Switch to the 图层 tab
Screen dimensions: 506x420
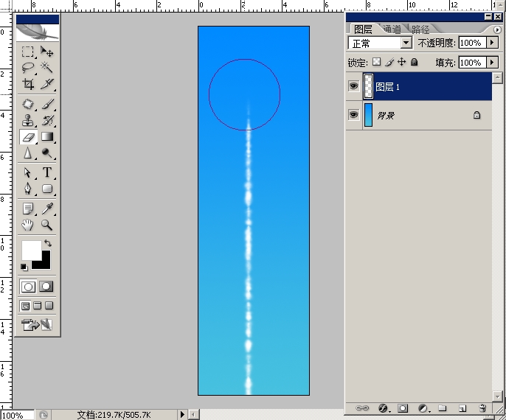363,29
